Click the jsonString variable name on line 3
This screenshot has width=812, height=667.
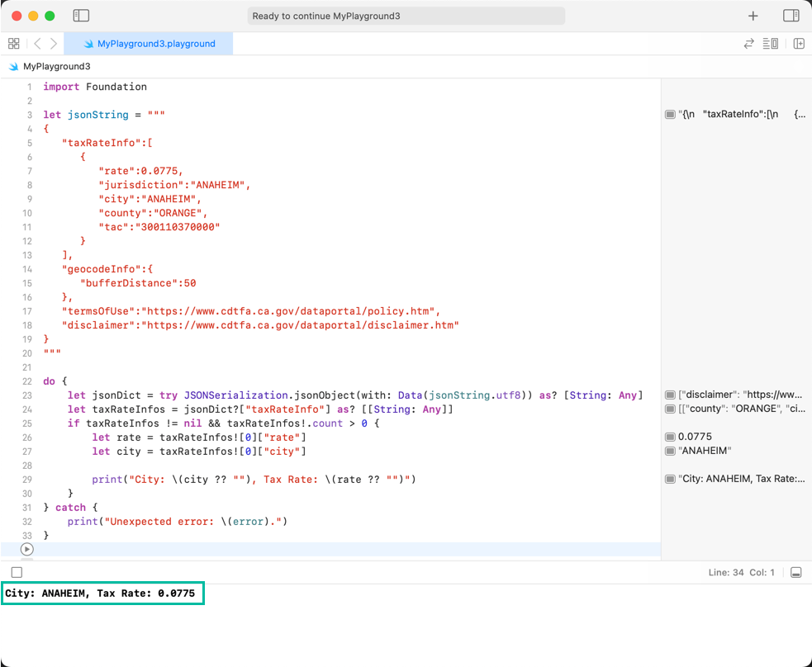(97, 115)
